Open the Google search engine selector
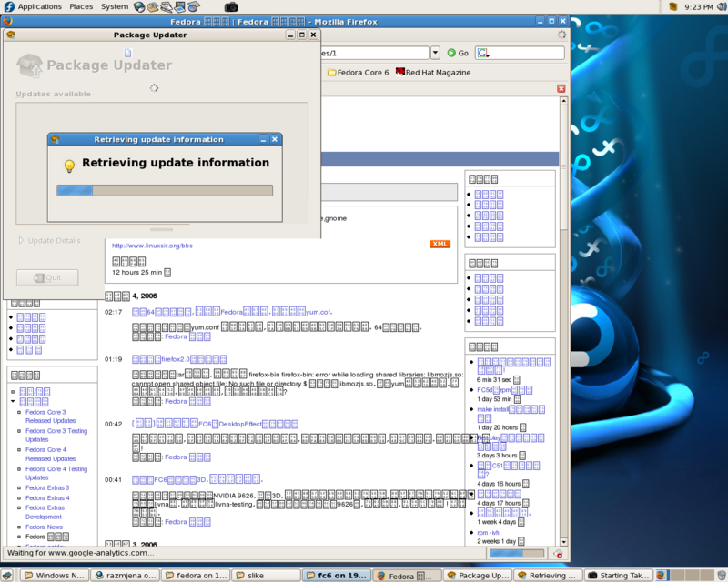 [483, 53]
